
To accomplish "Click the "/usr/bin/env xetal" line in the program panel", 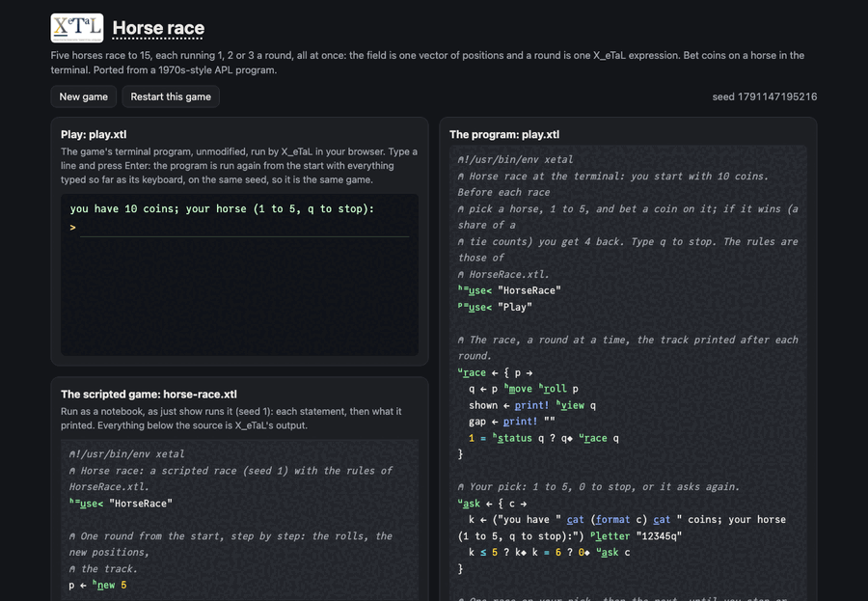I will [x=515, y=159].
